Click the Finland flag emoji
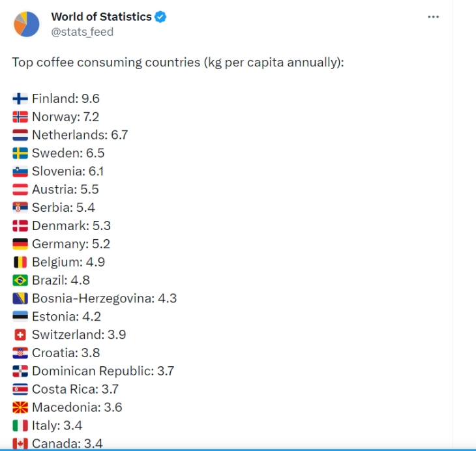 tap(20, 99)
